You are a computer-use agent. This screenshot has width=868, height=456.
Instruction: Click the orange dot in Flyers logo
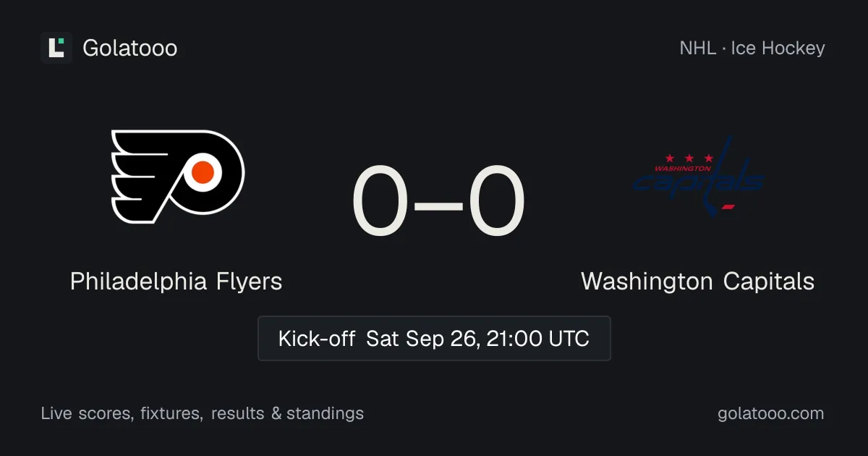click(203, 172)
